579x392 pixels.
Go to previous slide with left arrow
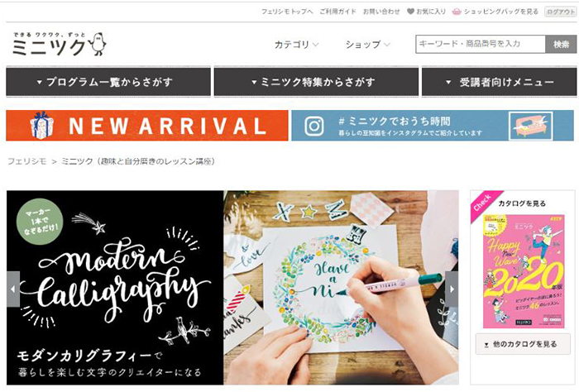pos(13,289)
